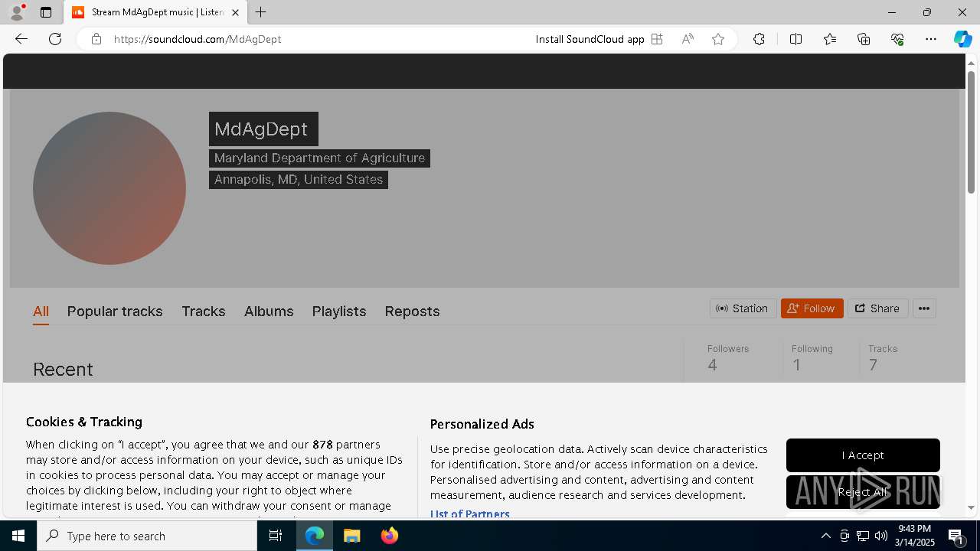Open network settings tray icon
This screenshot has height=551, width=980.
click(x=863, y=536)
